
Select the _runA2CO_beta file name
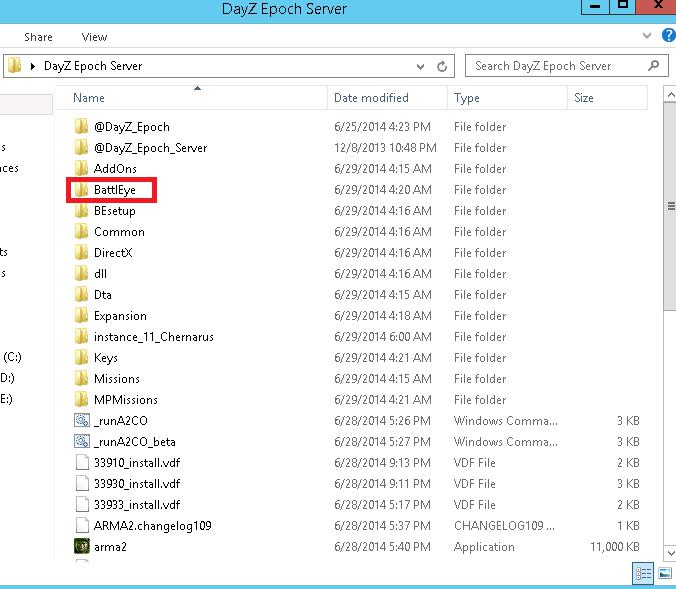coord(135,442)
